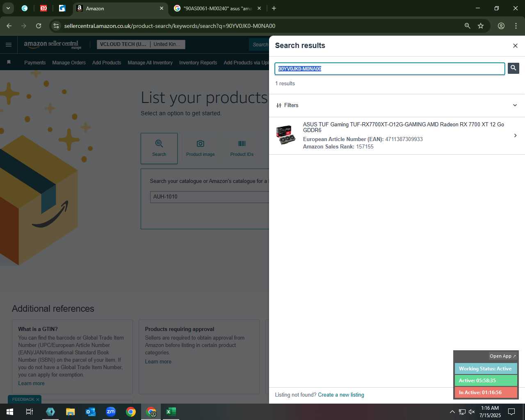Open the Windows Start menu
Viewport: 525px width, 420px height.
[10, 412]
